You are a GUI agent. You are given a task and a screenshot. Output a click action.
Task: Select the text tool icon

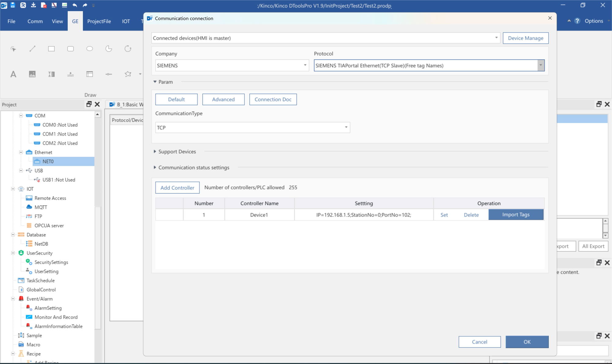[x=13, y=74]
